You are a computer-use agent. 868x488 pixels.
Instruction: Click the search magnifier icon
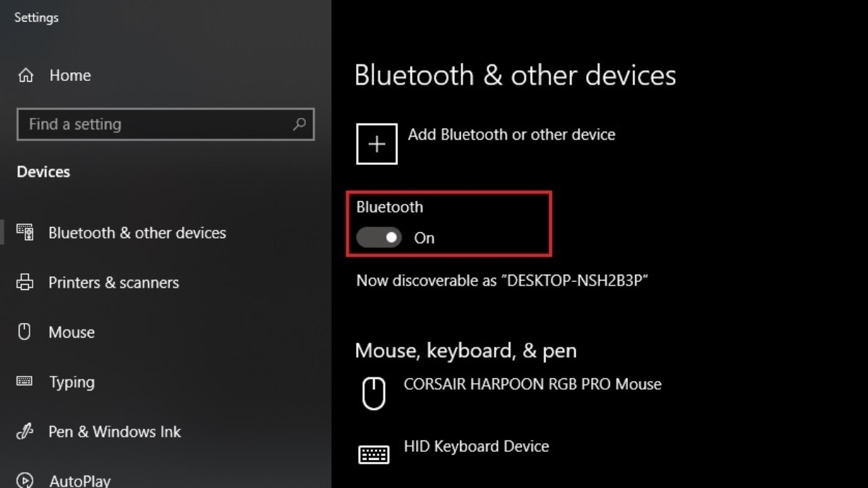click(299, 124)
